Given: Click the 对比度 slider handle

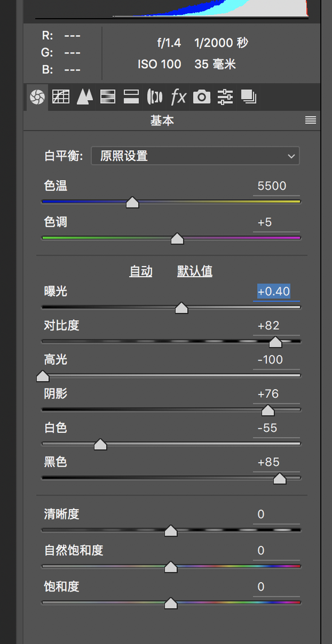Looking at the screenshot, I should click(x=275, y=342).
